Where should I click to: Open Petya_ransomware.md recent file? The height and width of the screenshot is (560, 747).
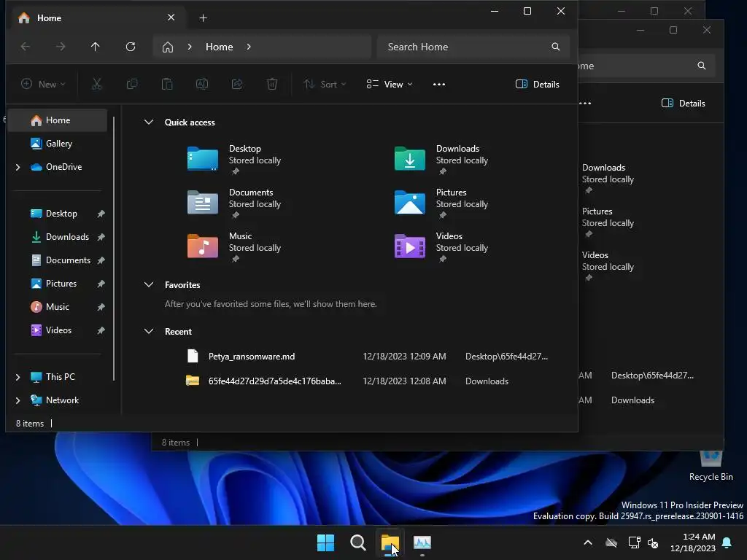tap(367, 357)
